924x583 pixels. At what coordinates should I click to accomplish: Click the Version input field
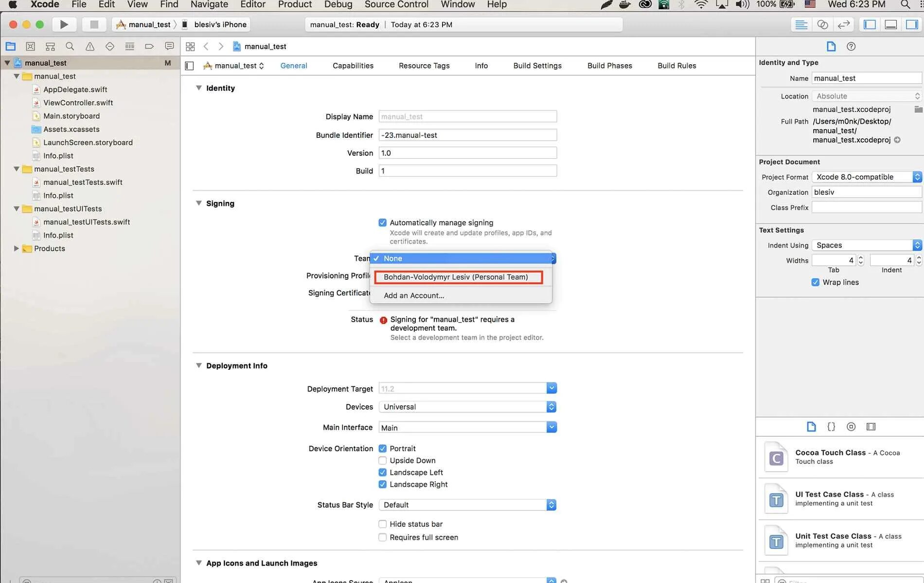(467, 152)
